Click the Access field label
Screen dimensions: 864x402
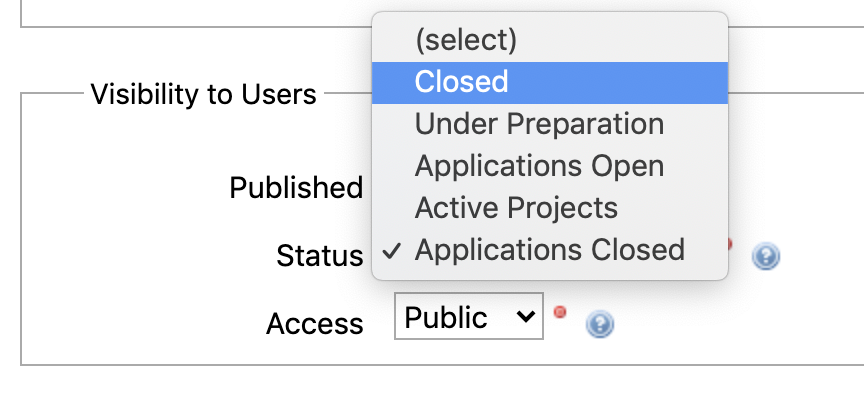click(x=315, y=324)
